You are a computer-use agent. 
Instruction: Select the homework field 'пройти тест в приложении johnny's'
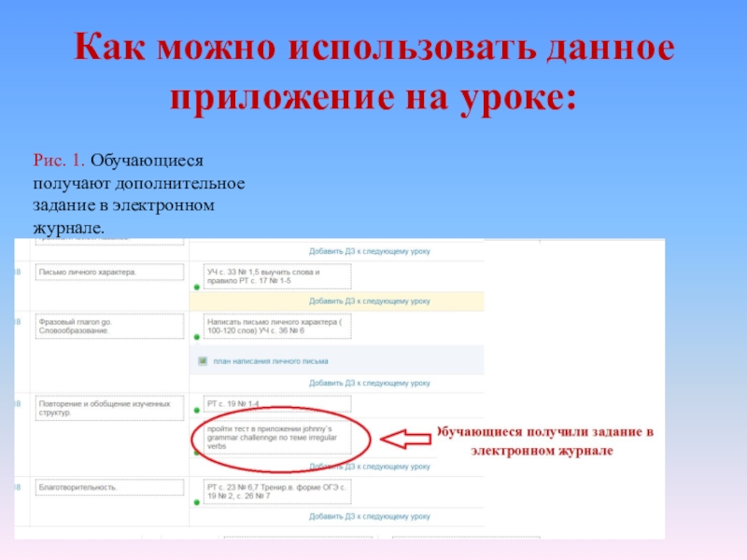pos(277,437)
